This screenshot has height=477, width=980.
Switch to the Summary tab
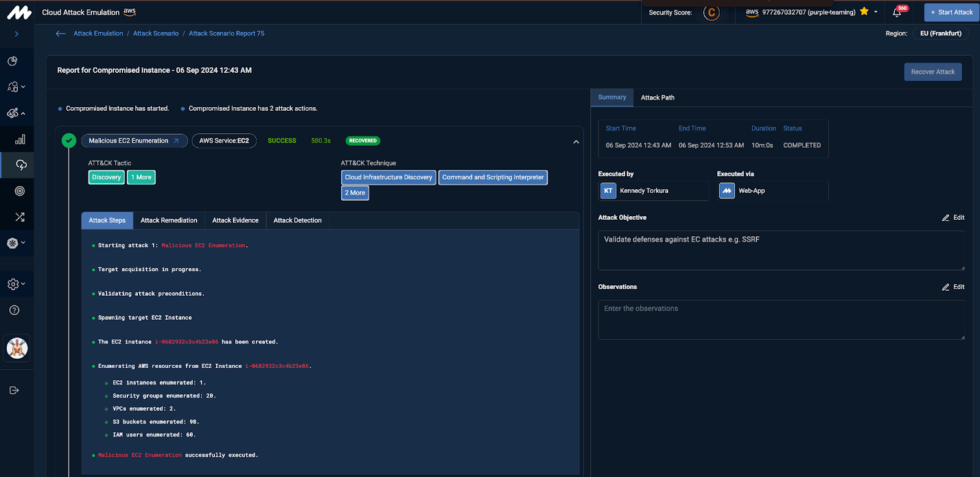click(612, 97)
